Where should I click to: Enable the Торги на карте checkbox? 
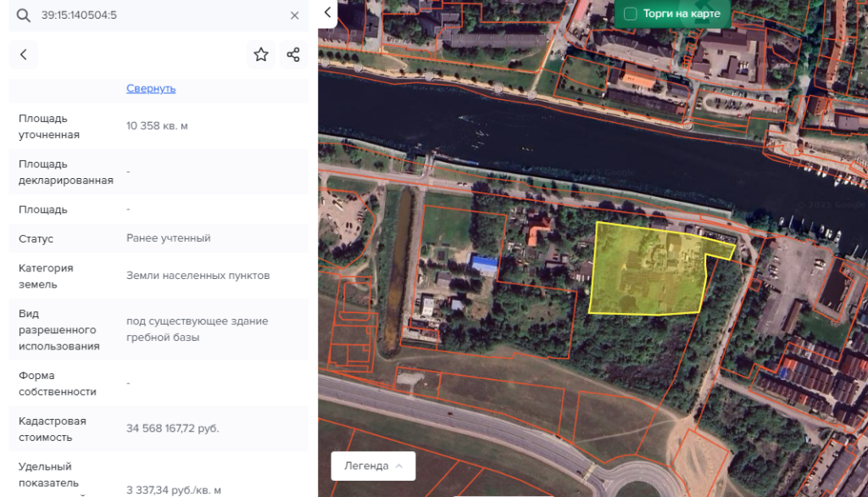click(631, 14)
